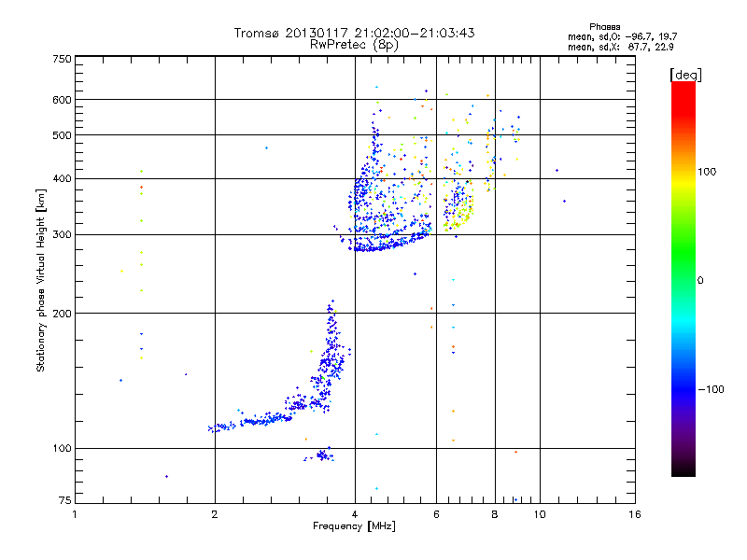
Task: Click the frequency-axis tick label "1"
Action: (x=75, y=514)
